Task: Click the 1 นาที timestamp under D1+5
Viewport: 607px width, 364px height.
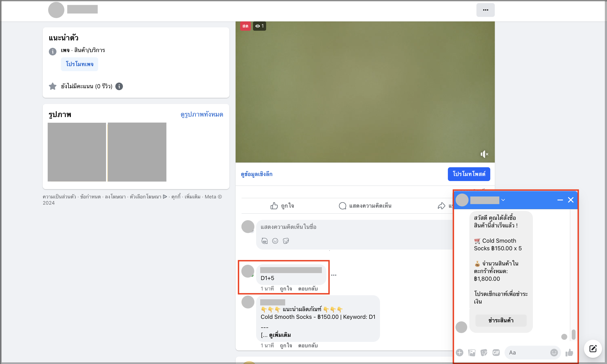Action: (x=267, y=289)
